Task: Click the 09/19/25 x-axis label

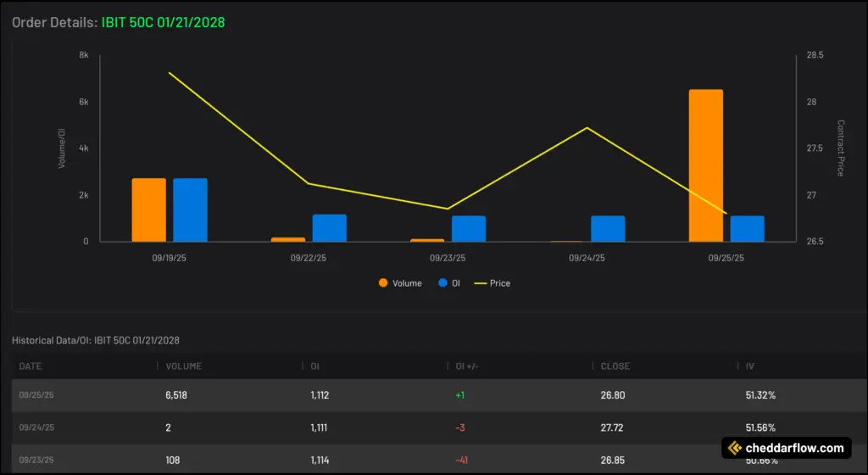Action: (x=170, y=258)
